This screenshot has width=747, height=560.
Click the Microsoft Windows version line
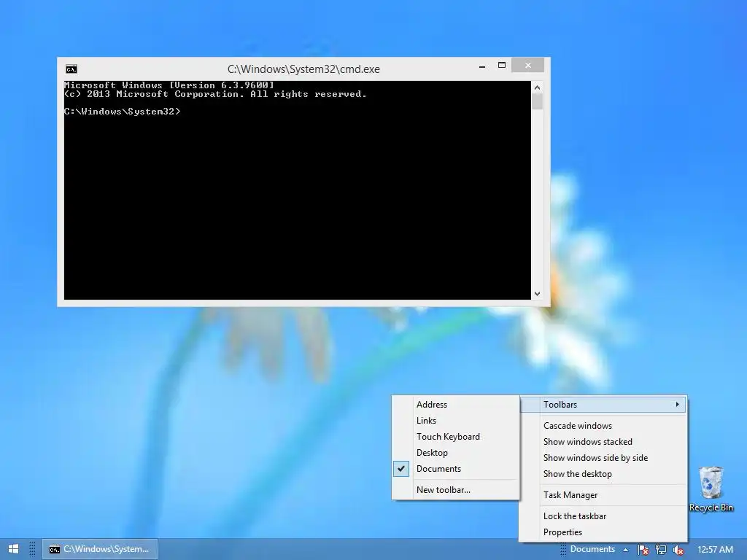pyautogui.click(x=169, y=85)
